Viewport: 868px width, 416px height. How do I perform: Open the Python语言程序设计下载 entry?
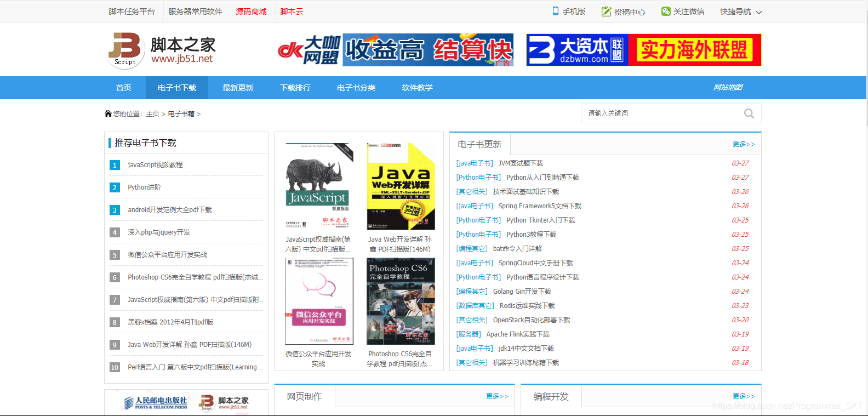[542, 277]
